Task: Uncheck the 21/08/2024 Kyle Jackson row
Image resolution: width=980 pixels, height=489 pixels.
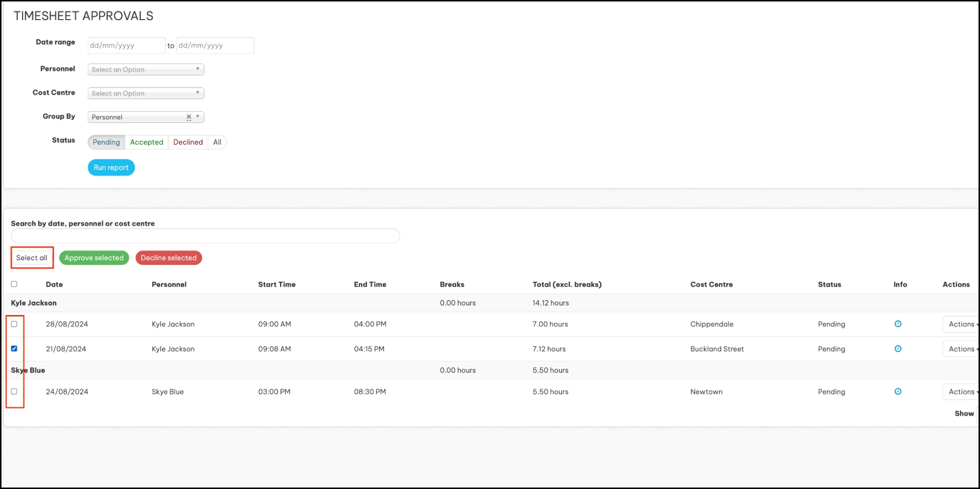Action: 14,349
